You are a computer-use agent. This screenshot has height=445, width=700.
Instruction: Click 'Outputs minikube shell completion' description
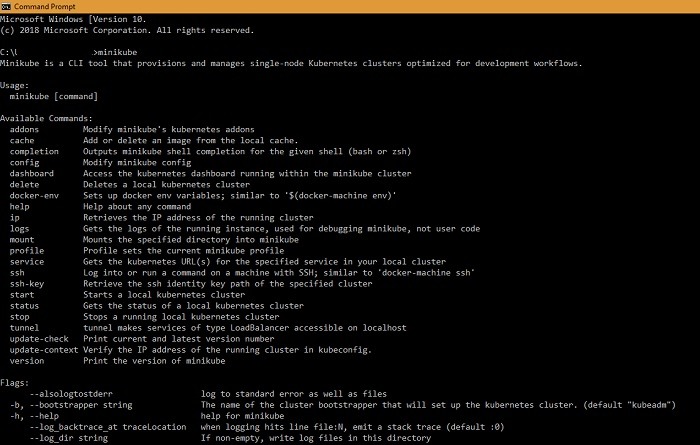[x=247, y=152]
